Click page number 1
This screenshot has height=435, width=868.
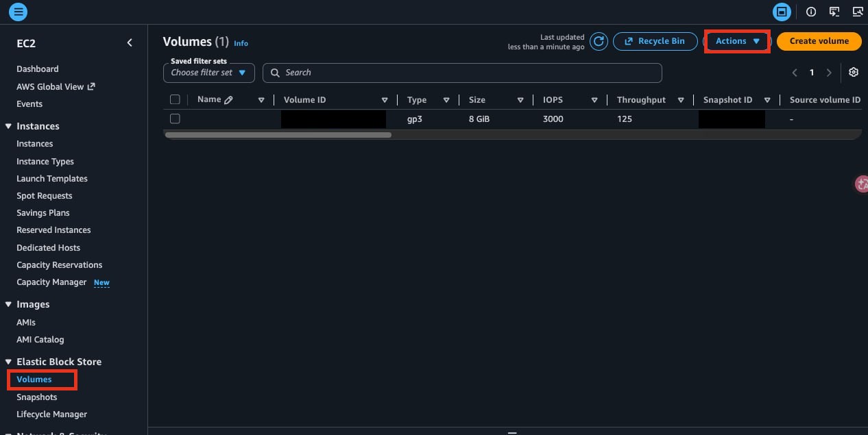(x=812, y=73)
